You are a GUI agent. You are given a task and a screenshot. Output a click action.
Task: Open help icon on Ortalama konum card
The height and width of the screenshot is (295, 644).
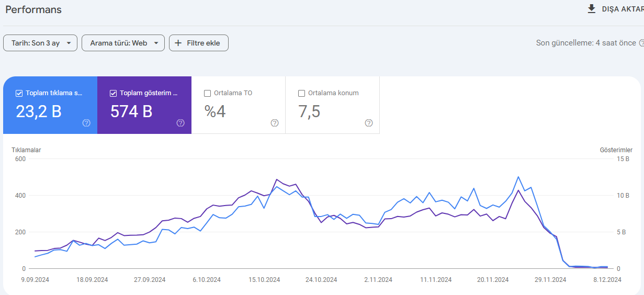click(369, 123)
